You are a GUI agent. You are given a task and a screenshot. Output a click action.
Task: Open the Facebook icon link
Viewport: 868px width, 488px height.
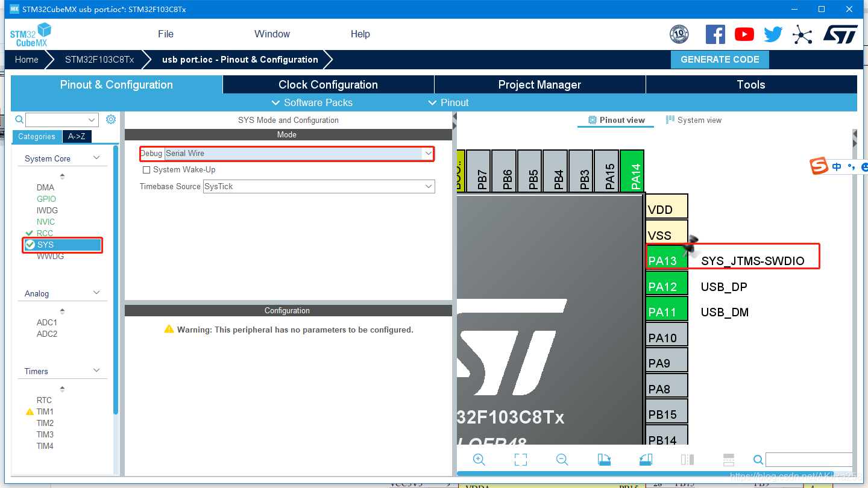click(x=715, y=34)
